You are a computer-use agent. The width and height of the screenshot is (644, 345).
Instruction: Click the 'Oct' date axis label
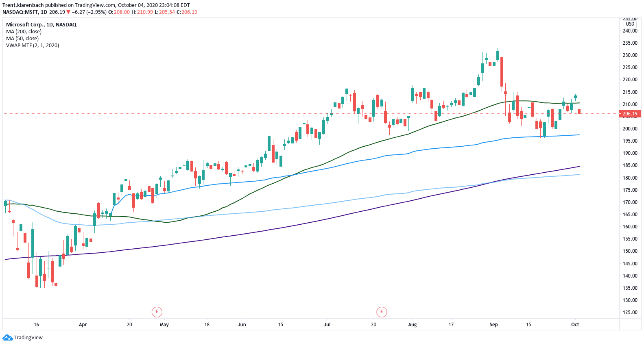pyautogui.click(x=575, y=325)
